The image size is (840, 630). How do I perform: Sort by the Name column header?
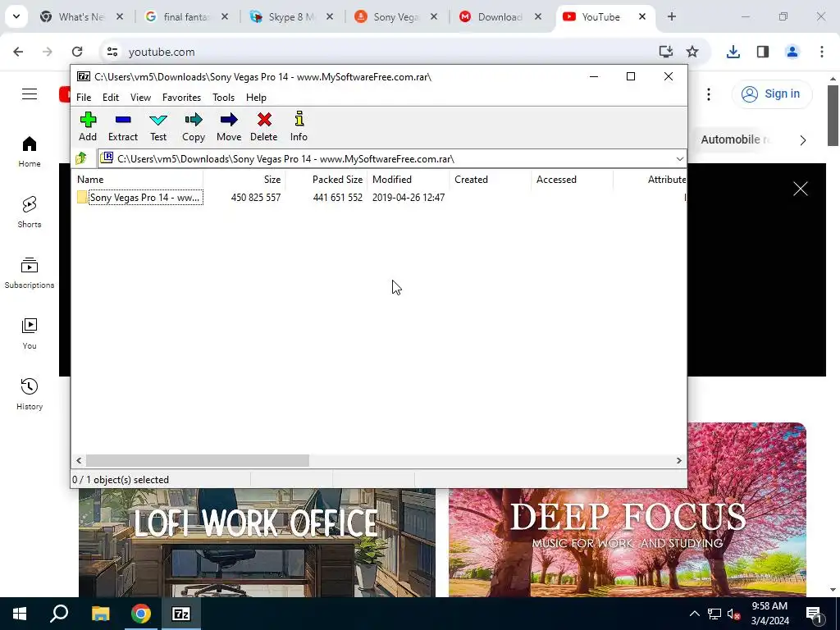(138, 180)
